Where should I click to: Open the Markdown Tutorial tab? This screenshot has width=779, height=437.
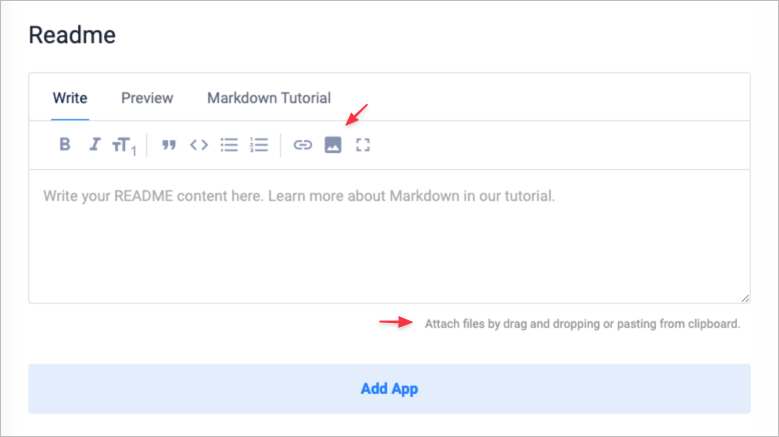pyautogui.click(x=269, y=98)
